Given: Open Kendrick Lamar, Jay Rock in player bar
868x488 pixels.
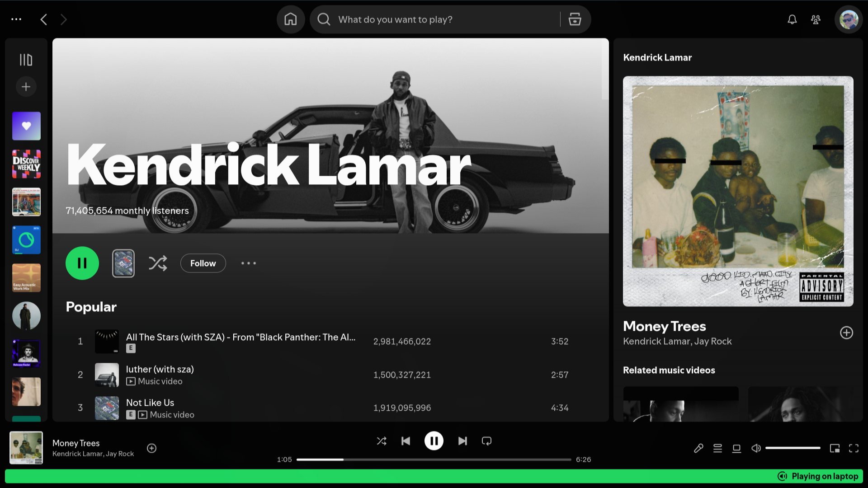Looking at the screenshot, I should coord(93,454).
